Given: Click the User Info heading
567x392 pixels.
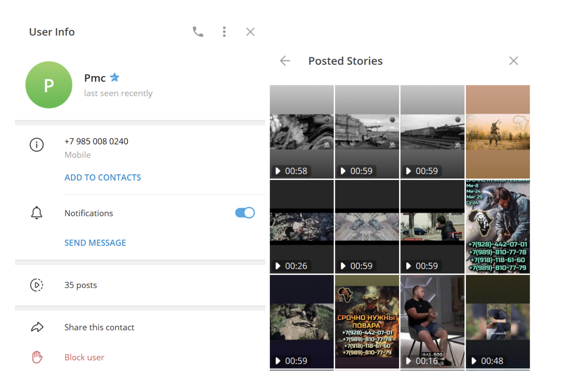Looking at the screenshot, I should (52, 32).
